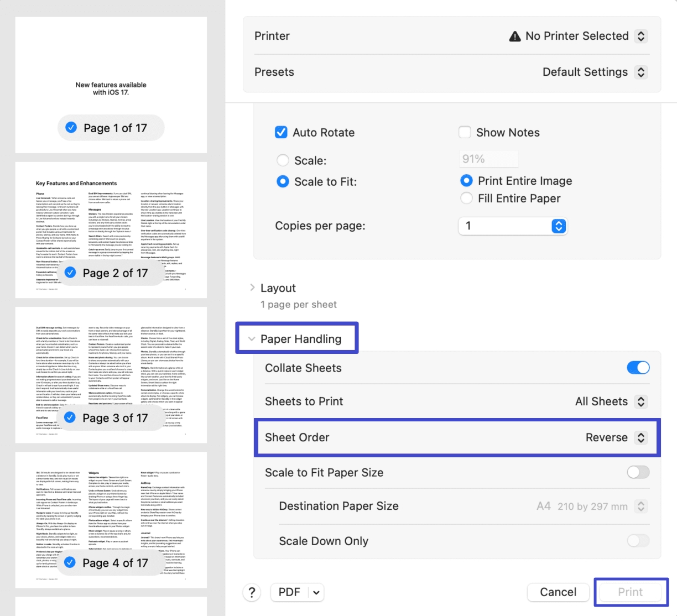
Task: Click the PDF button
Action: pyautogui.click(x=289, y=592)
